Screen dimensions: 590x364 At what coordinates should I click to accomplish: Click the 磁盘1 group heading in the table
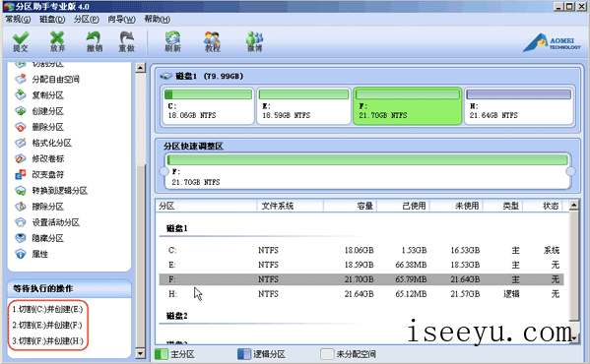[x=177, y=228]
